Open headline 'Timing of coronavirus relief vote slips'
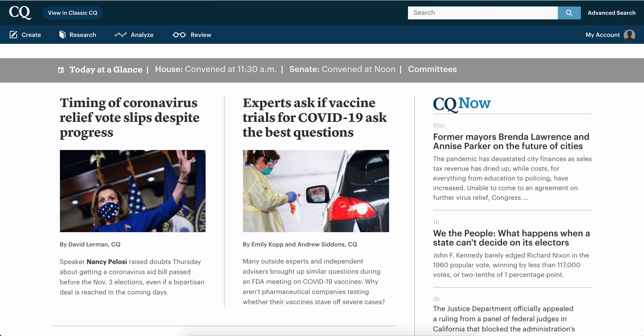 click(130, 118)
